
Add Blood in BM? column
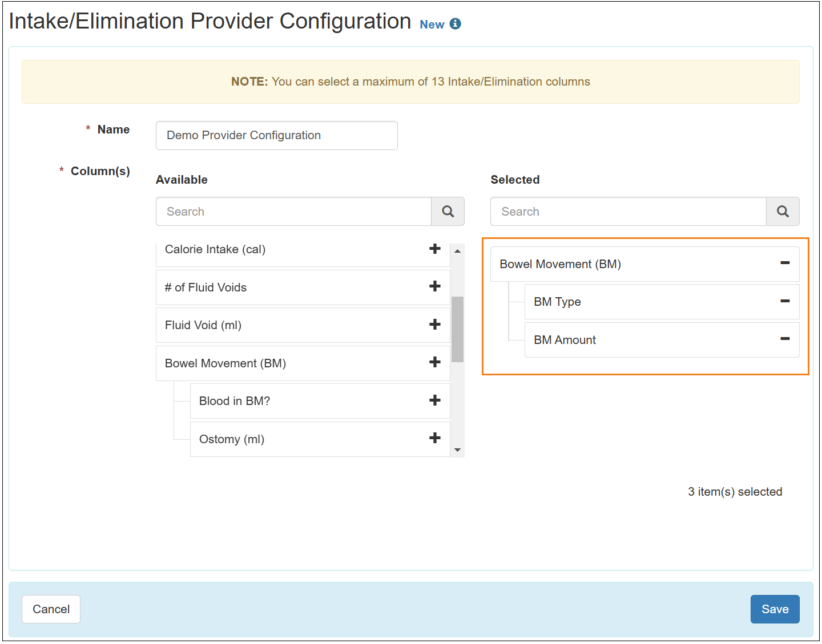(x=435, y=400)
